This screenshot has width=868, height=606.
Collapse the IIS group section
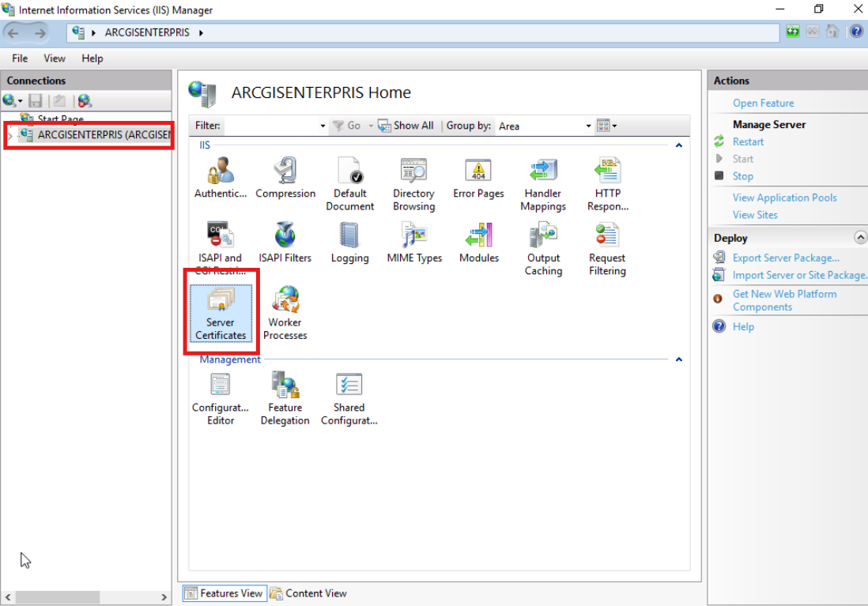679,145
